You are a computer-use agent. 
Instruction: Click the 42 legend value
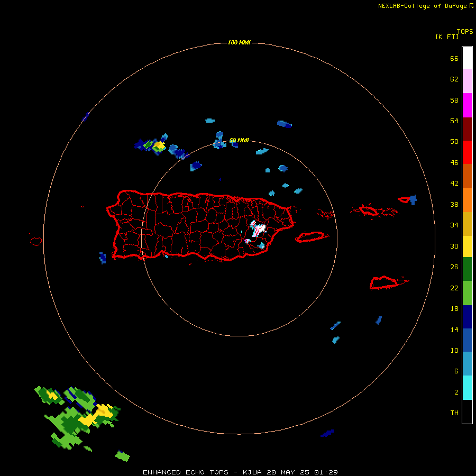coord(454,184)
